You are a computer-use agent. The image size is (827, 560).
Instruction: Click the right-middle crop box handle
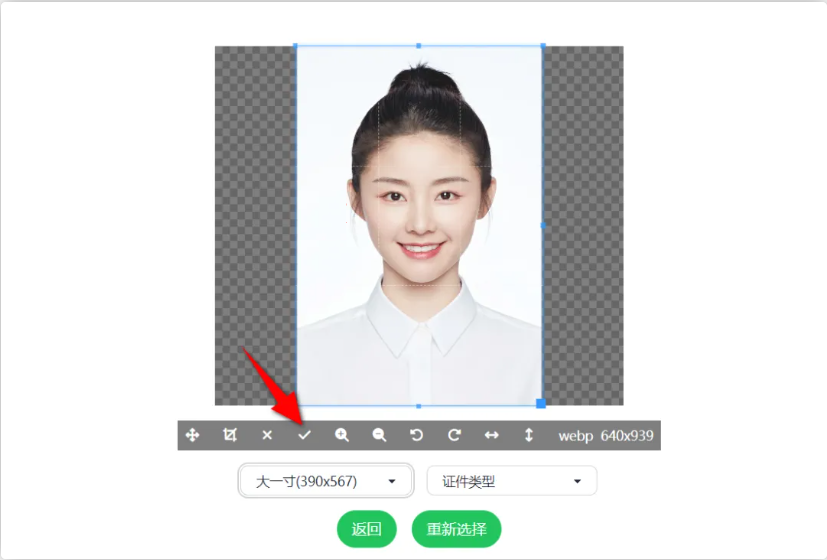click(x=542, y=225)
